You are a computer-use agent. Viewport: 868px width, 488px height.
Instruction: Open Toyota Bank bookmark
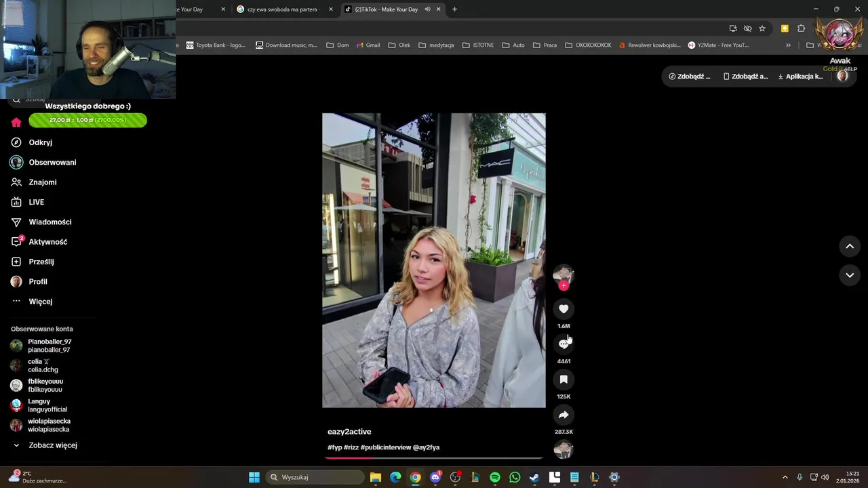216,45
